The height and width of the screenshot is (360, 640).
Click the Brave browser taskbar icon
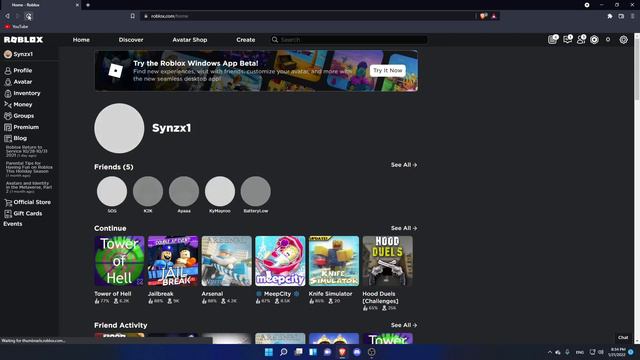click(342, 352)
